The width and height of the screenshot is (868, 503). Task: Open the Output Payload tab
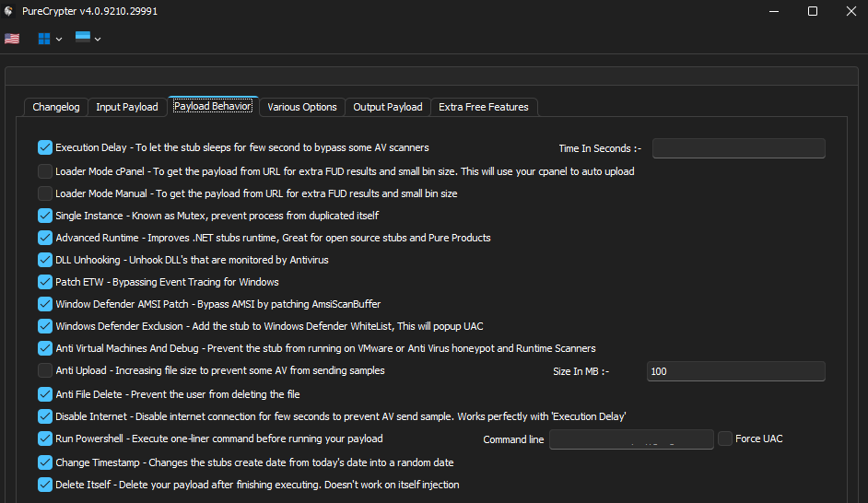[388, 107]
